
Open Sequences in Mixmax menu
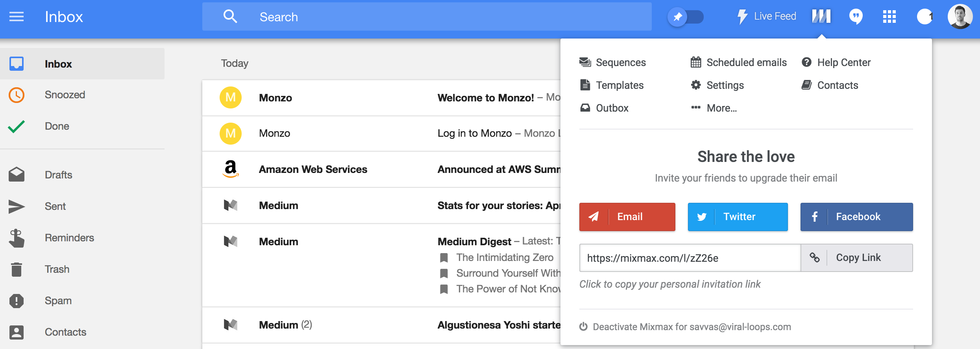click(x=613, y=62)
